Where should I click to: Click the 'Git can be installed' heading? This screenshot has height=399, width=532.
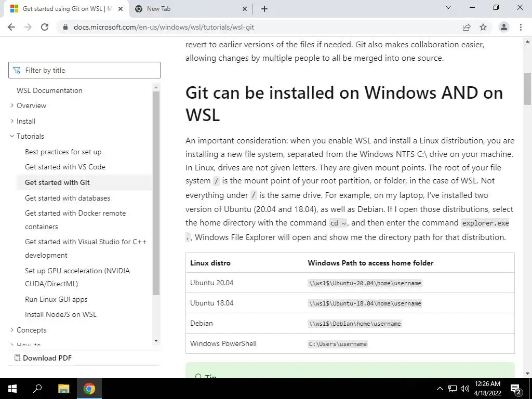344,103
